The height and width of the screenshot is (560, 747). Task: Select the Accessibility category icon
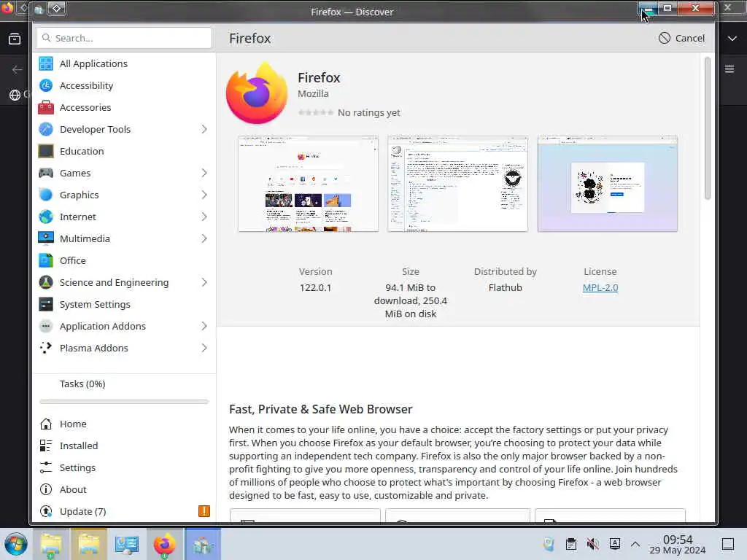[x=46, y=85]
